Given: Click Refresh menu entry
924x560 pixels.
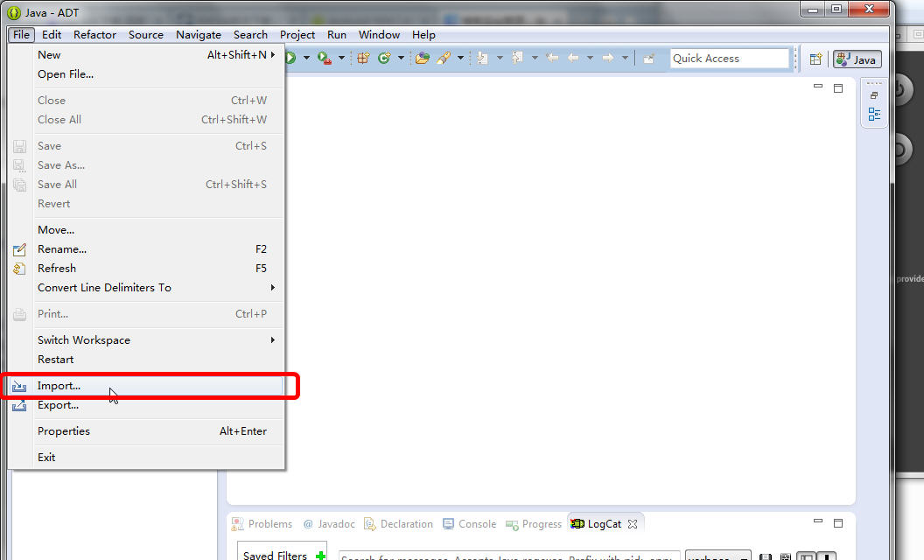Looking at the screenshot, I should tap(145, 269).
